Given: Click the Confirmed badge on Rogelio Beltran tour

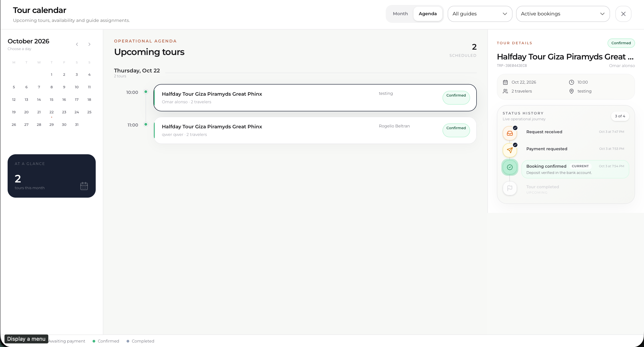Looking at the screenshot, I should tap(456, 130).
